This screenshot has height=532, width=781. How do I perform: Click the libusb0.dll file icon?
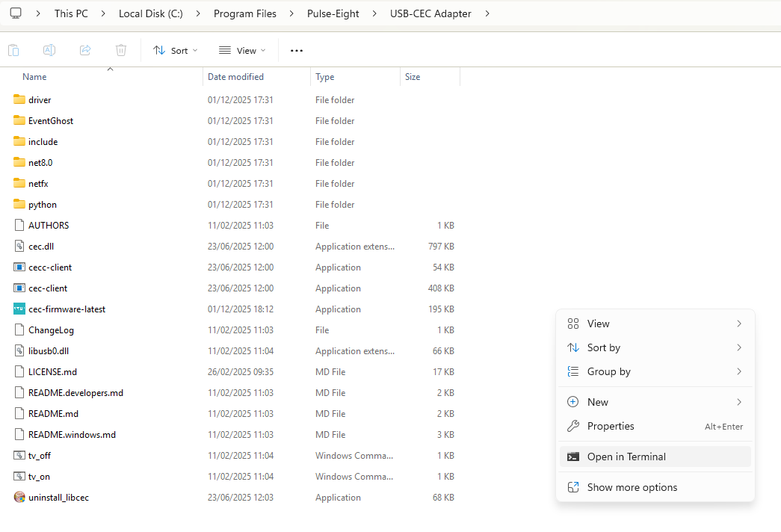pos(19,350)
